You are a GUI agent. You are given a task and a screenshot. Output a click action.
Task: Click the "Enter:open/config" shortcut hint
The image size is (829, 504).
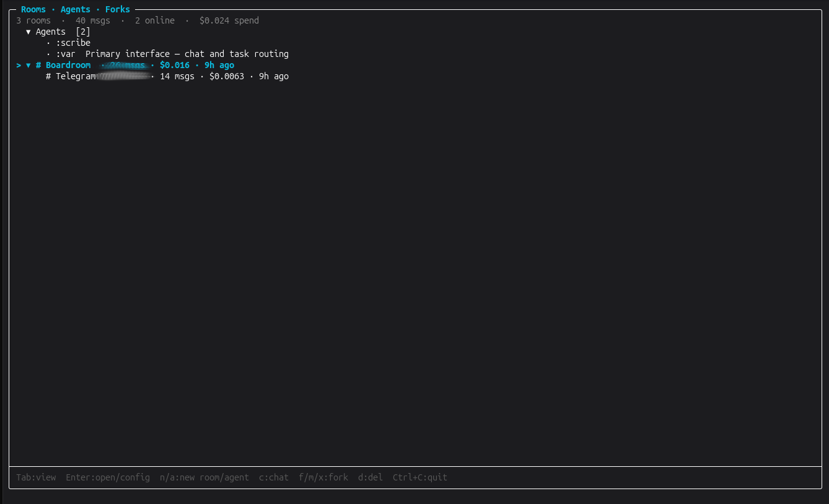(x=108, y=477)
